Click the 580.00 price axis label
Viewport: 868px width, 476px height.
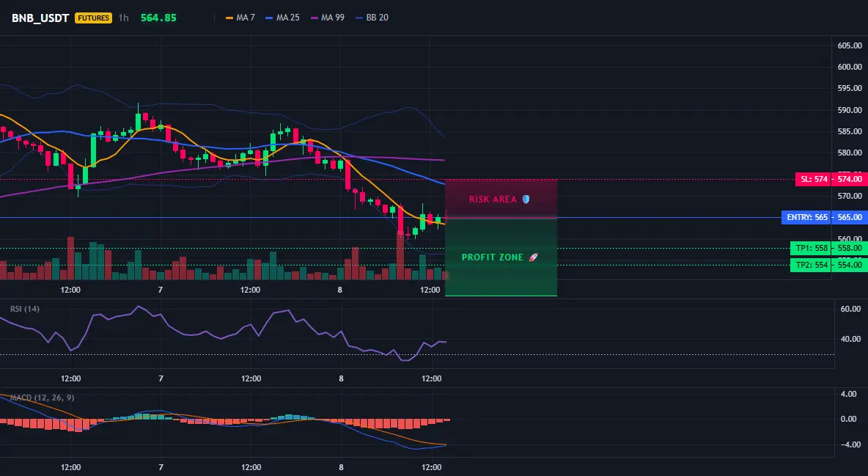[x=850, y=153]
